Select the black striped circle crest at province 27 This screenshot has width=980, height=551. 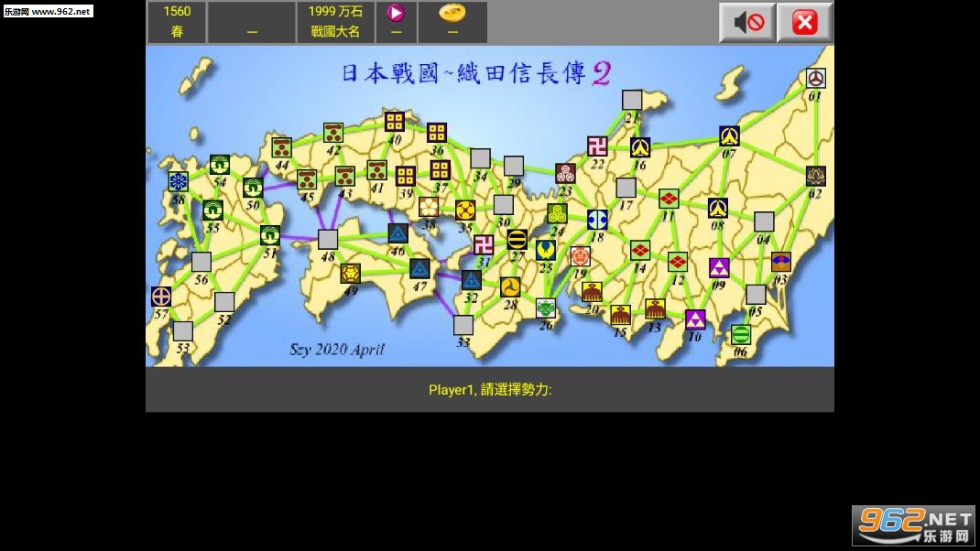tap(517, 240)
